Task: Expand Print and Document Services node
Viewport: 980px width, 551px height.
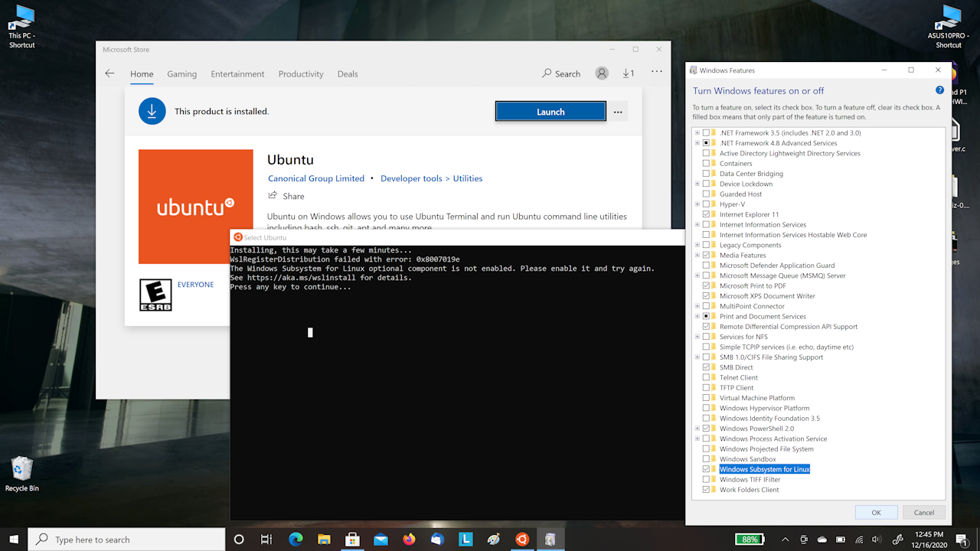Action: 697,317
